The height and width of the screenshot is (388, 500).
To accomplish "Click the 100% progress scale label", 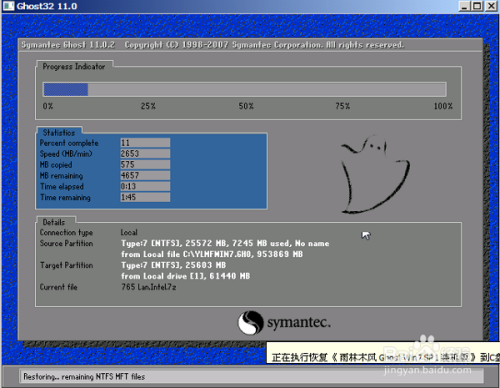I will tap(443, 106).
